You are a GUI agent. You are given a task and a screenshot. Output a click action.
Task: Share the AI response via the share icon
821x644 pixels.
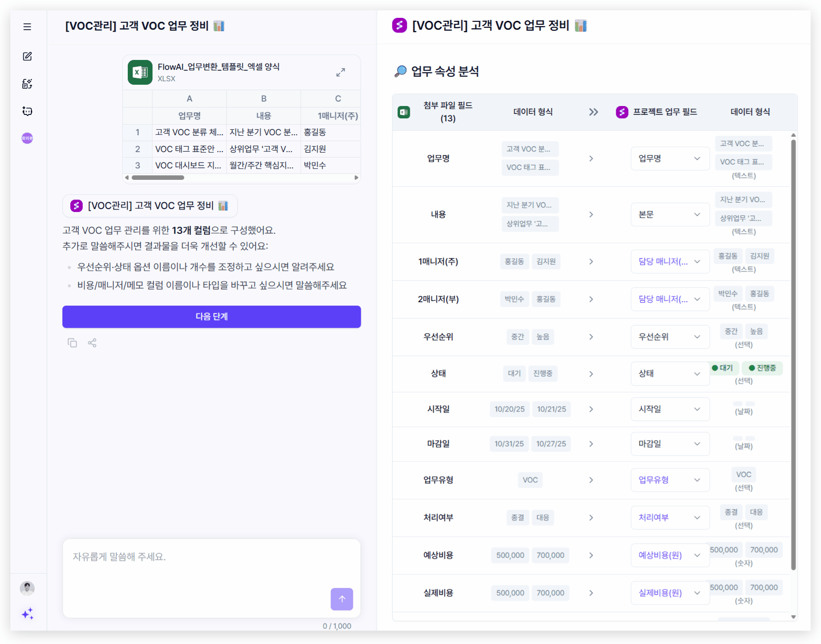(x=92, y=342)
